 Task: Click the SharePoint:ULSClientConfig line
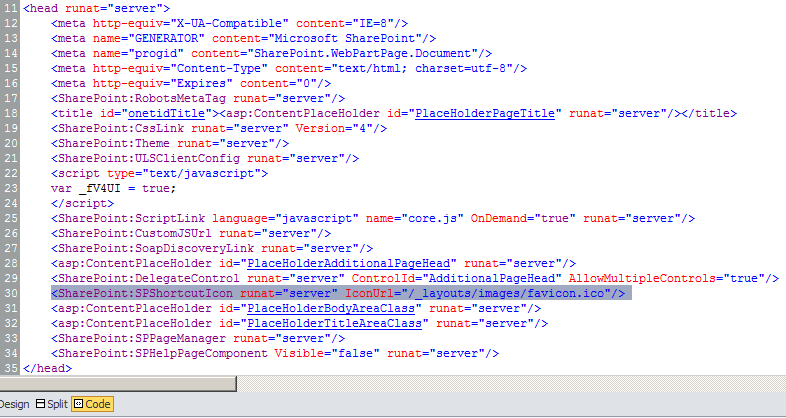pyautogui.click(x=205, y=158)
